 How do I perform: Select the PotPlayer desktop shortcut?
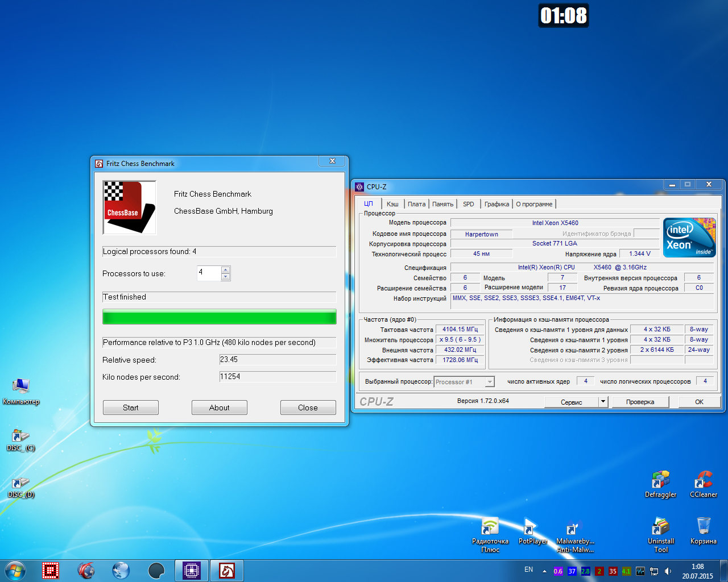point(533,531)
